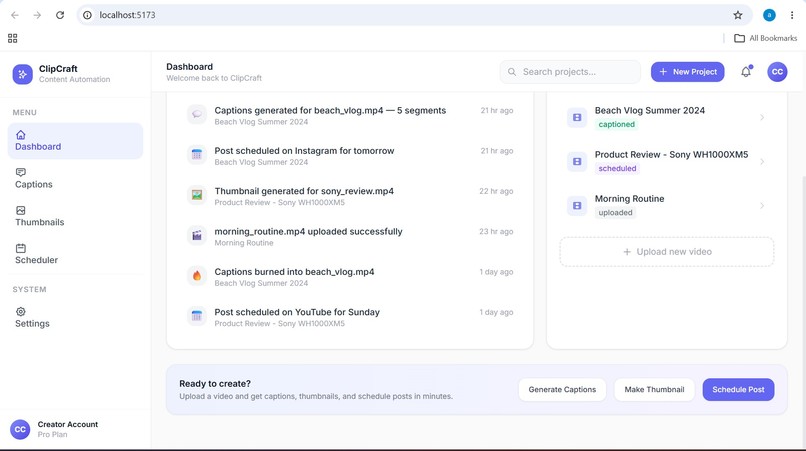Click the calendar icon for Instagram post
Viewport: 806px width, 451px height.
197,154
